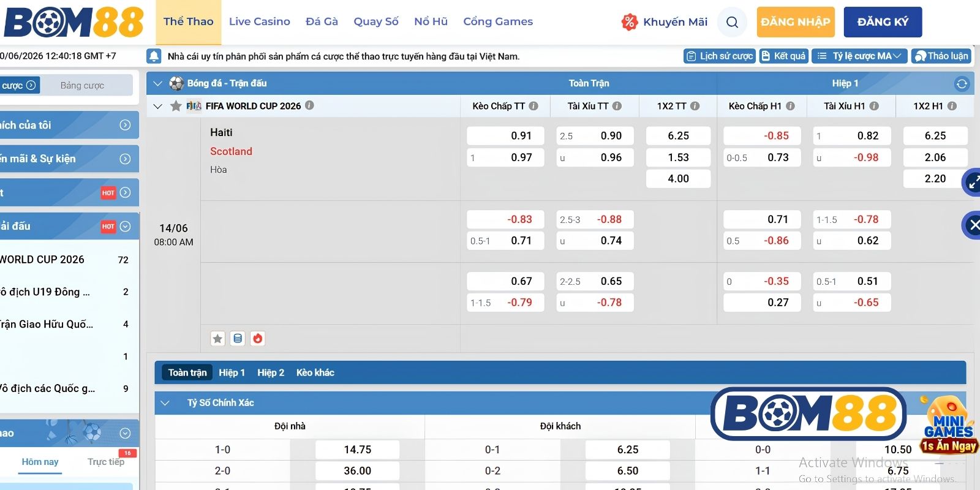Bet on 1X2 TT odds 1.53 for Scotland

point(678,157)
